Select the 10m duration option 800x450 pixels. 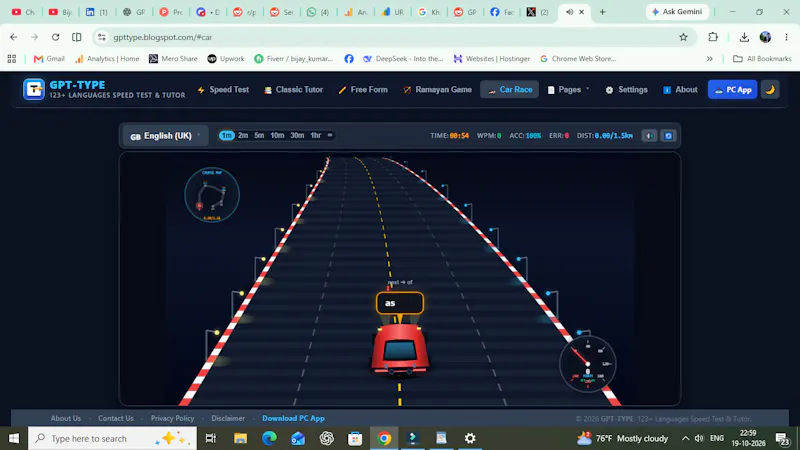277,135
